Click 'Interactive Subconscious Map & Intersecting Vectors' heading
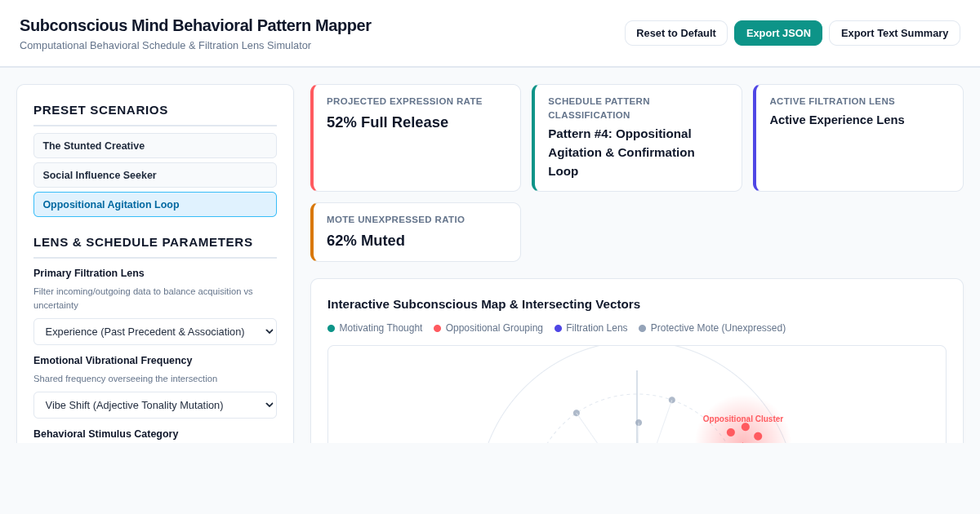Viewport: 980px width, 514px height. click(483, 304)
